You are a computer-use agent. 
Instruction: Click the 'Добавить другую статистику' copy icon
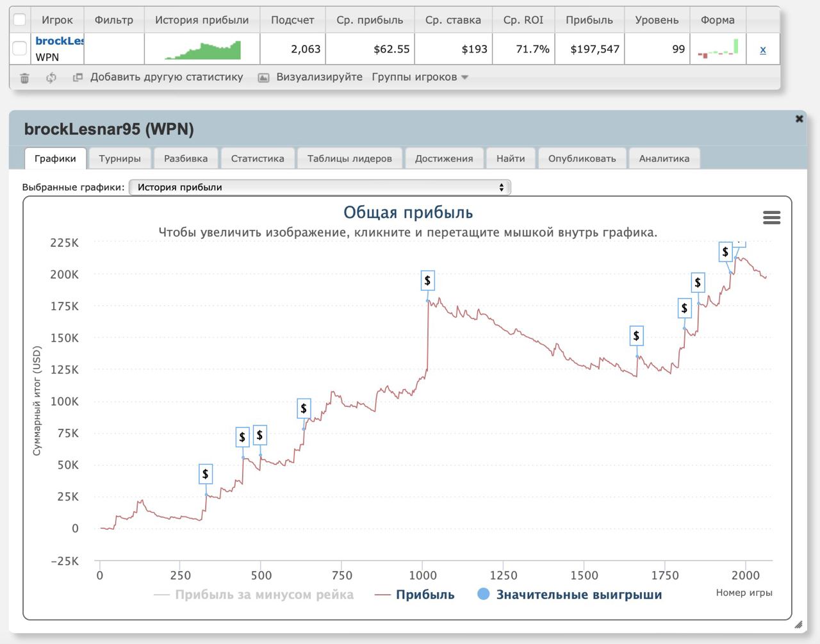click(x=78, y=78)
